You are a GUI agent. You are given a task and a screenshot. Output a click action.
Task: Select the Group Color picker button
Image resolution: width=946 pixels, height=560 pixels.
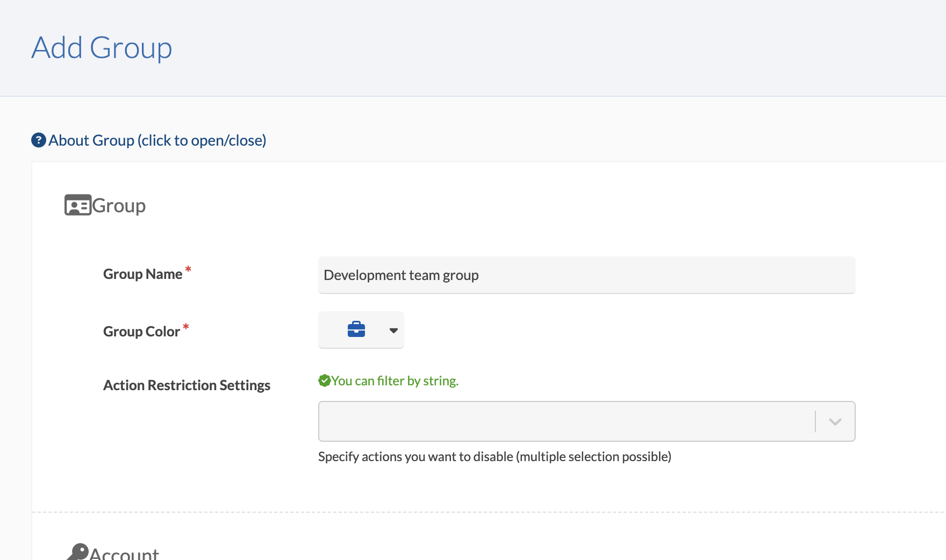(x=361, y=330)
